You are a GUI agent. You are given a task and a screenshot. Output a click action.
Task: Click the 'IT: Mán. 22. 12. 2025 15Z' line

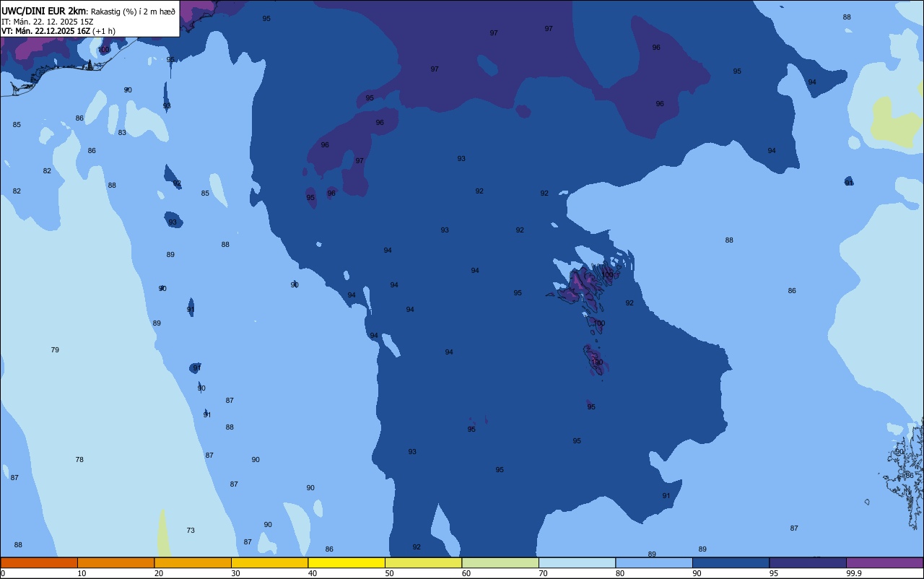48,21
